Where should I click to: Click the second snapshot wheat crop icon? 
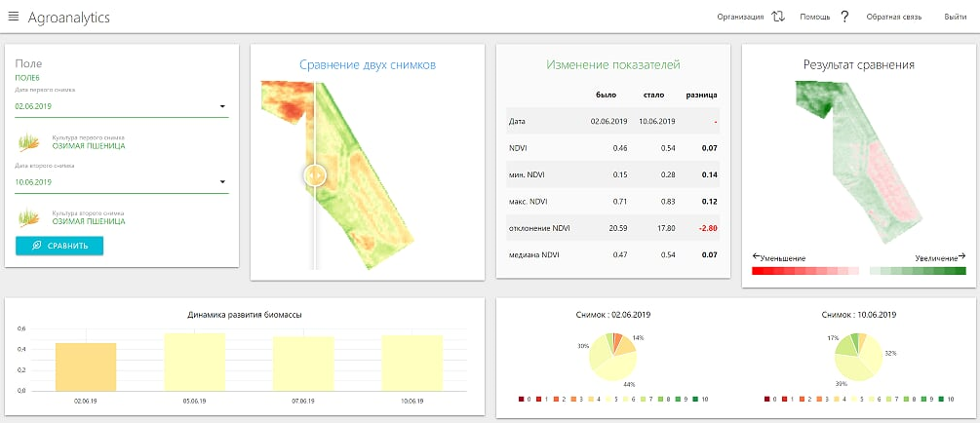(31, 217)
